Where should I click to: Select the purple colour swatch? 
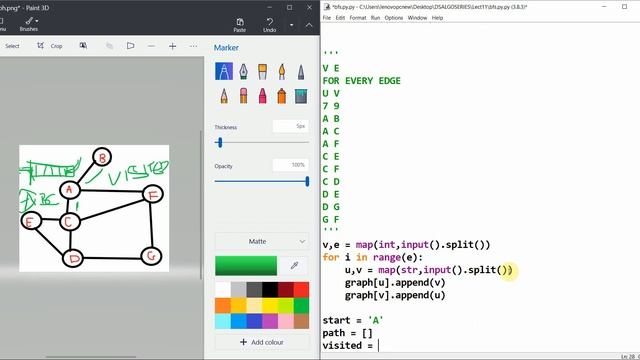pos(270,321)
